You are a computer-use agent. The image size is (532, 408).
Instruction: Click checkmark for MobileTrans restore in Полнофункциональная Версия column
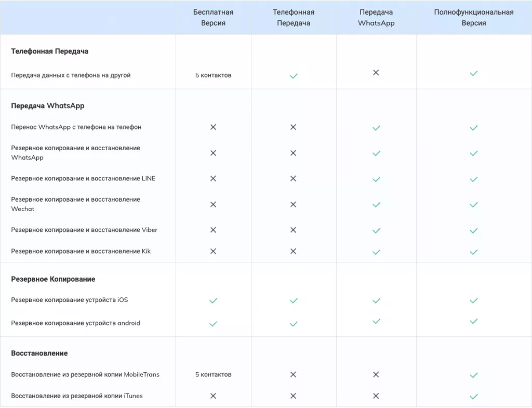coord(473,375)
